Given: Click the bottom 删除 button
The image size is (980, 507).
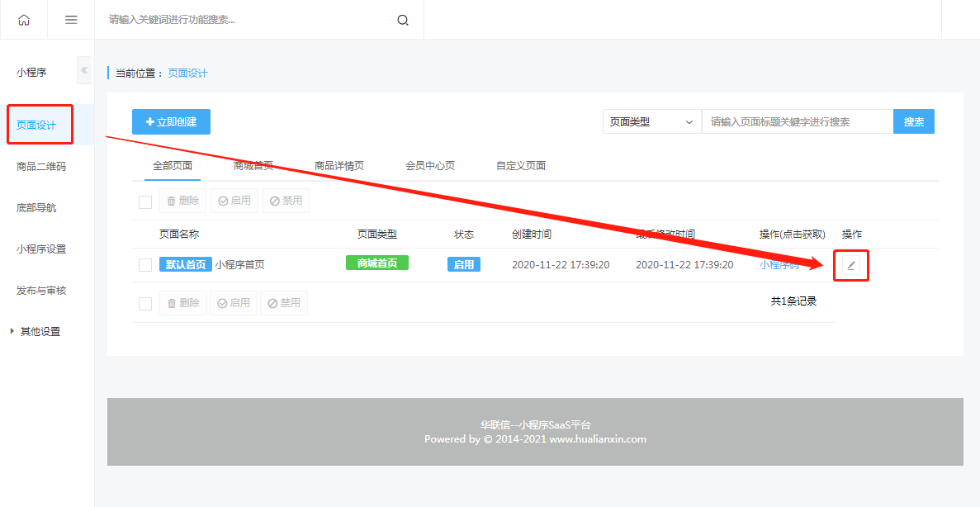Looking at the screenshot, I should (x=183, y=302).
